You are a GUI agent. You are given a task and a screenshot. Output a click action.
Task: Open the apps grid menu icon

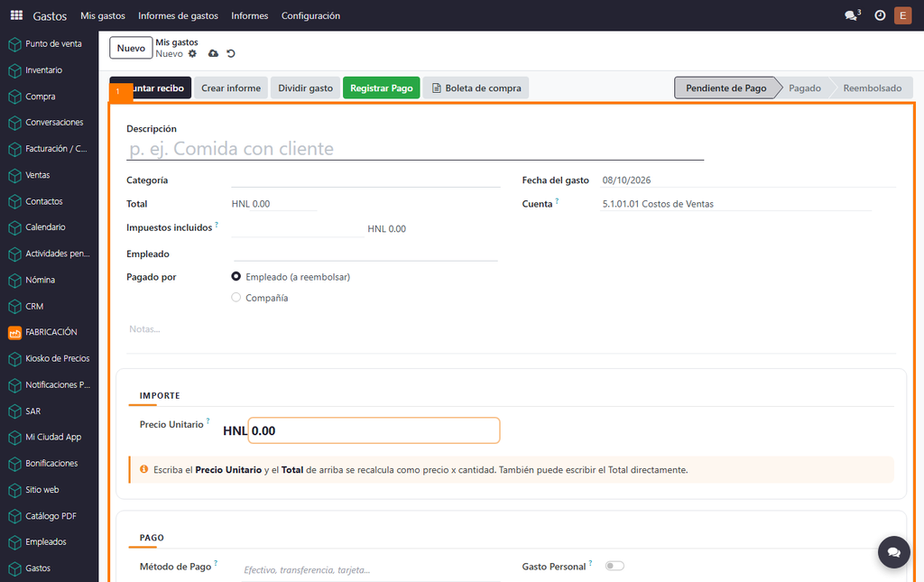pyautogui.click(x=16, y=15)
